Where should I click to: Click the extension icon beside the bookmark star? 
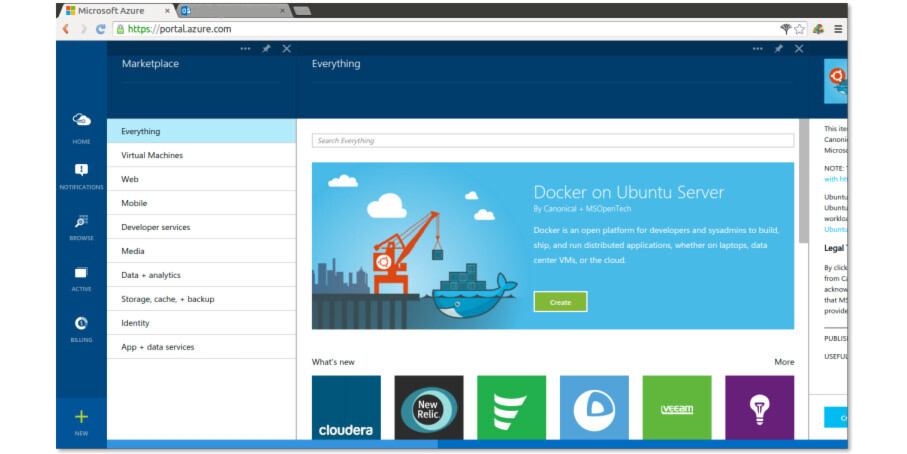786,29
